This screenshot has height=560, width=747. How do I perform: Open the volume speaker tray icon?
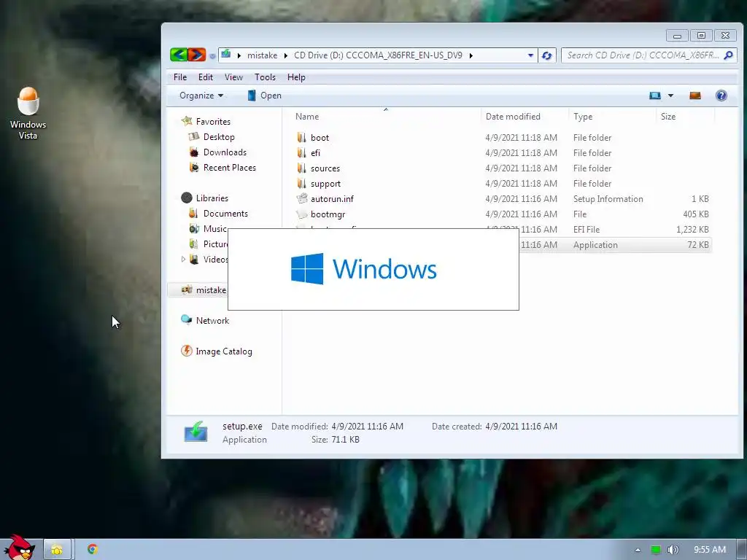[673, 550]
